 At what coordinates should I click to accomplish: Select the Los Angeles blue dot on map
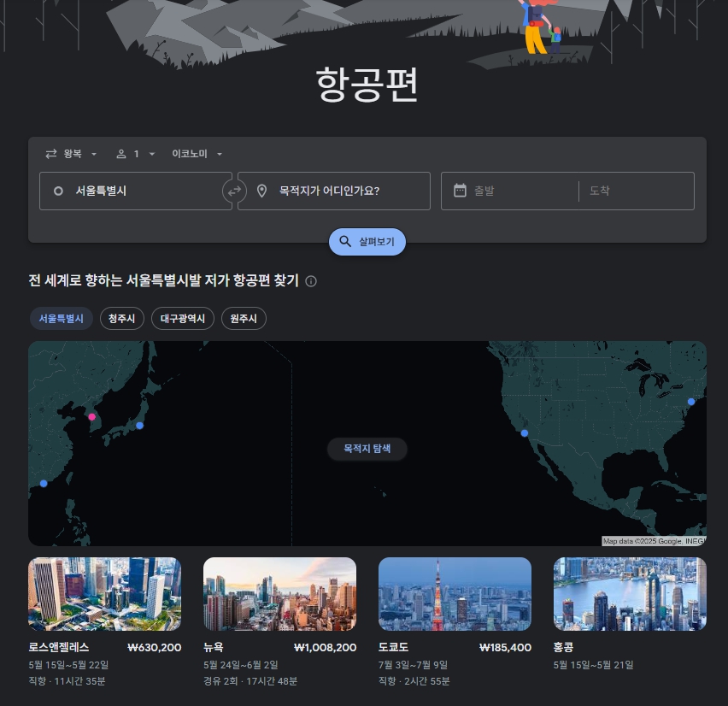(x=525, y=433)
